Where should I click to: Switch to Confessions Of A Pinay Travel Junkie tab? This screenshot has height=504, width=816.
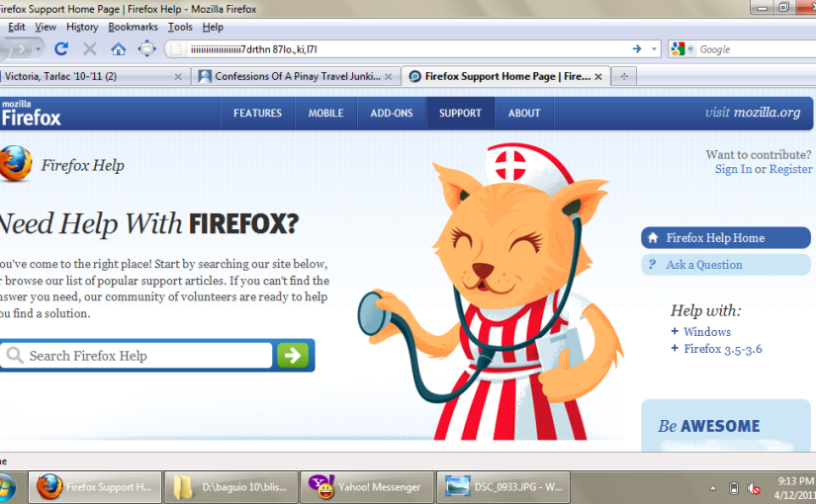[x=296, y=76]
